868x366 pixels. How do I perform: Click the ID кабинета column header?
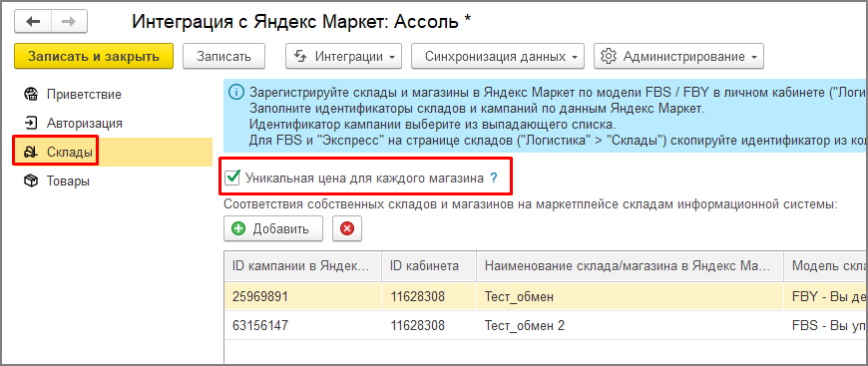pyautogui.click(x=428, y=266)
